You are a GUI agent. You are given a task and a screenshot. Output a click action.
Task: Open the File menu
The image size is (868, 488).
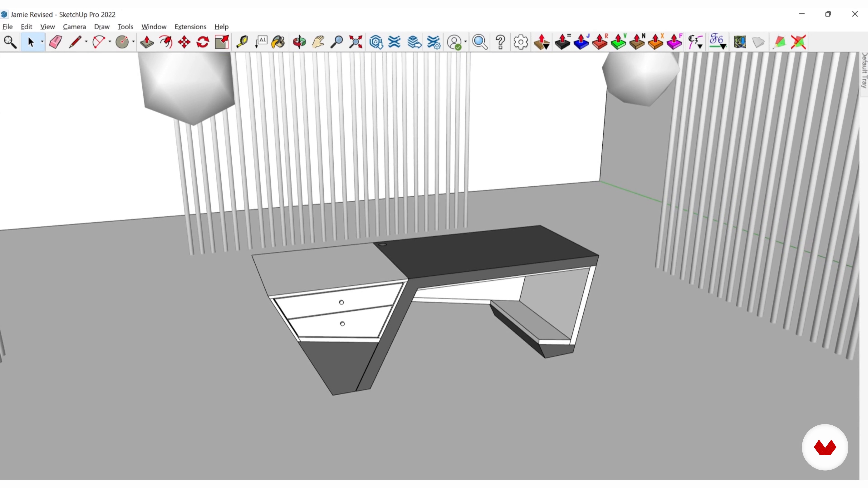tap(7, 27)
